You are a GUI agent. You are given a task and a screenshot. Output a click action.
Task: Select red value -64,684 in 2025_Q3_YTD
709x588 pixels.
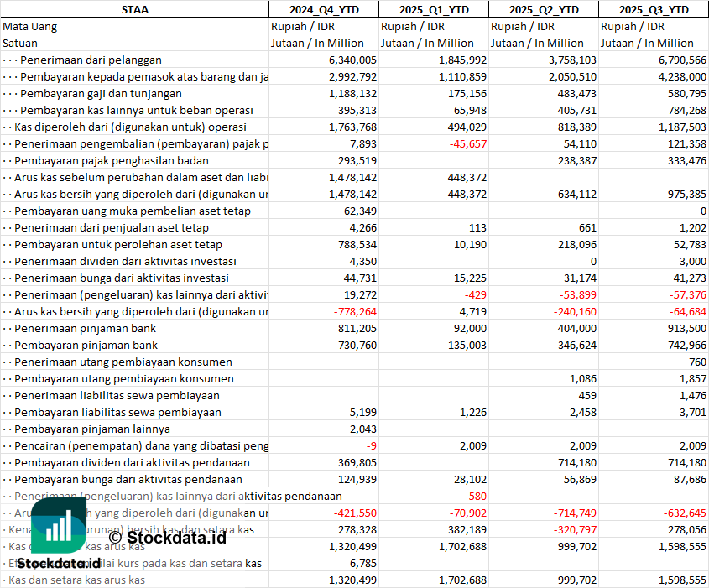pyautogui.click(x=688, y=311)
